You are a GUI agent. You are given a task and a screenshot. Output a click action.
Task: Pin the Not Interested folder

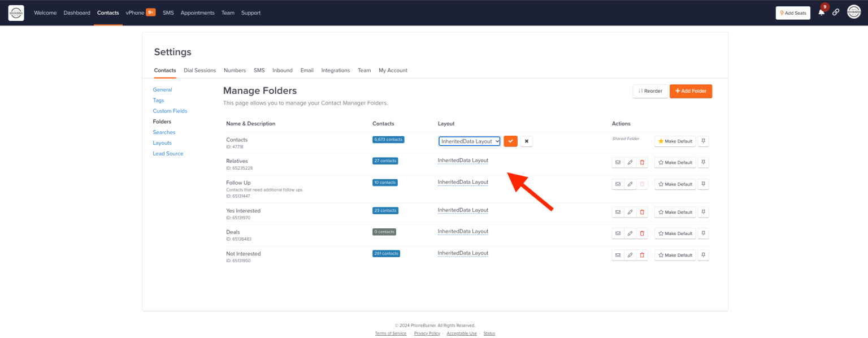coord(703,255)
